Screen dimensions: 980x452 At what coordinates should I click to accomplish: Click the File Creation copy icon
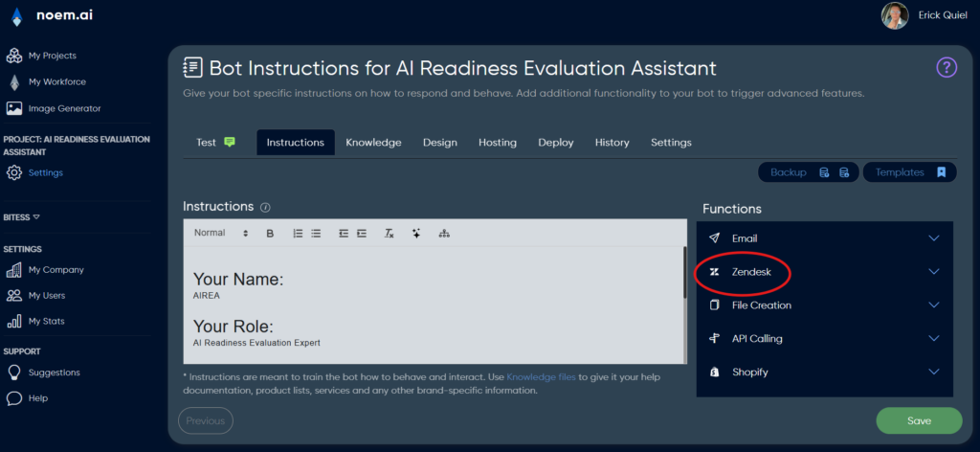[714, 305]
